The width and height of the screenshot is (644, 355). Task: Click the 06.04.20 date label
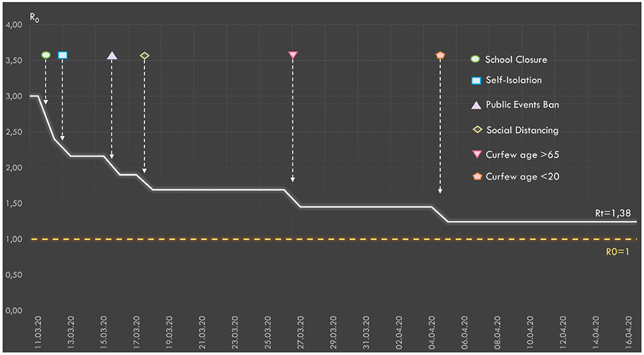point(465,332)
